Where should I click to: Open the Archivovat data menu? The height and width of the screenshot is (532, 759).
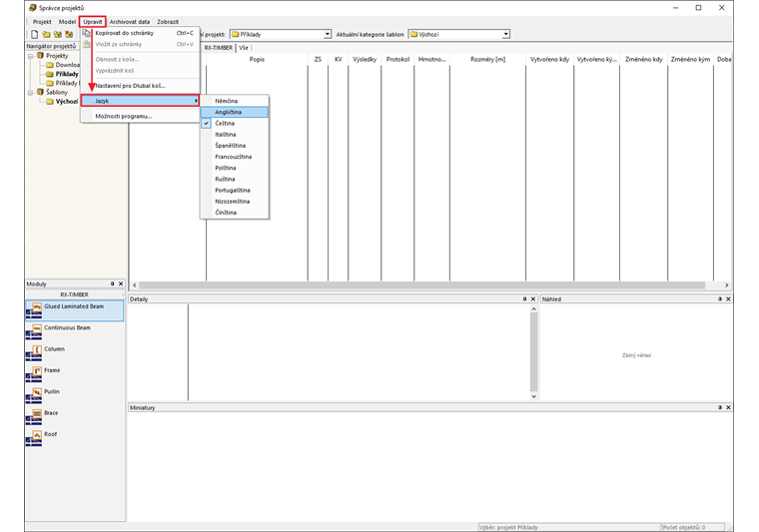129,22
